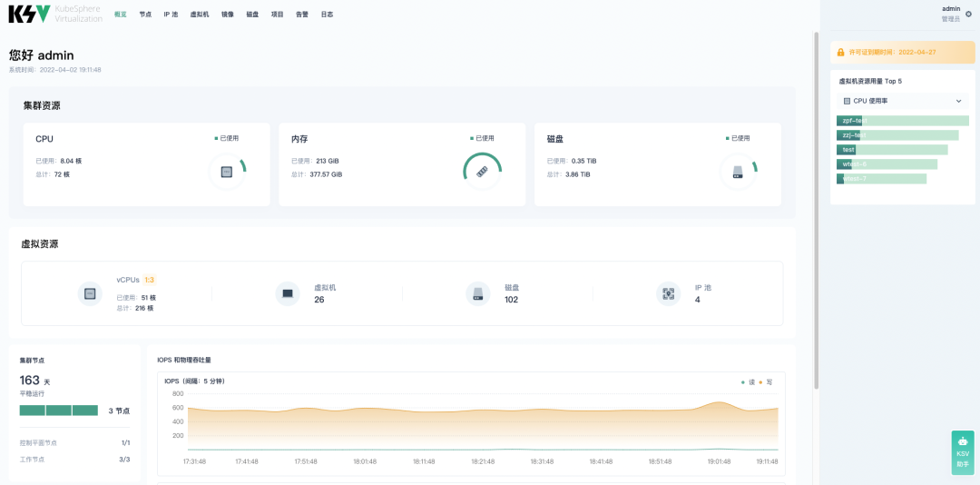The width and height of the screenshot is (980, 485).
Task: Click the IOPS 和物理吞吐量 heading
Action: point(183,361)
